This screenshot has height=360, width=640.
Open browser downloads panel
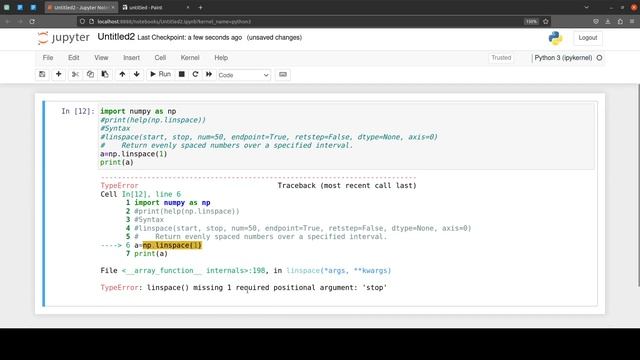coord(608,21)
